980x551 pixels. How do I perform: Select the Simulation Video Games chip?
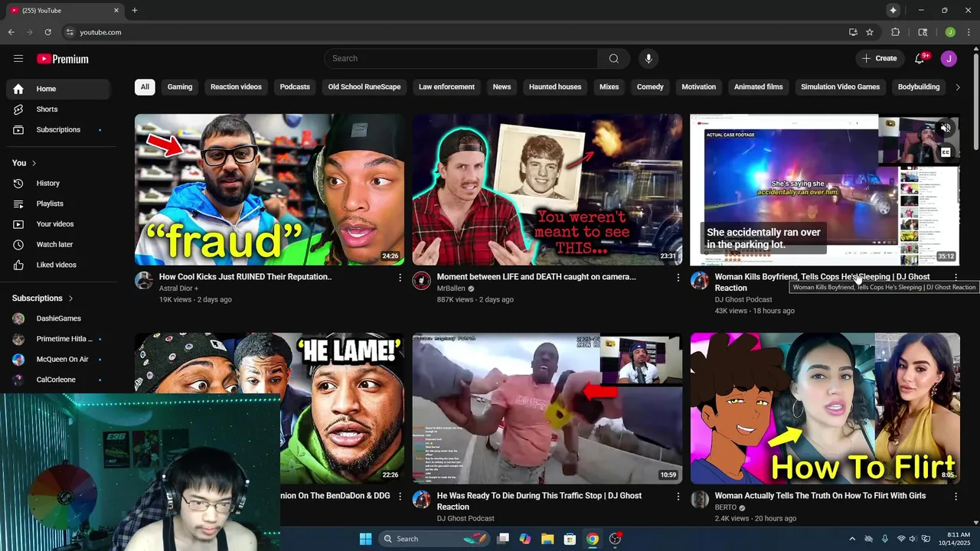pos(840,87)
